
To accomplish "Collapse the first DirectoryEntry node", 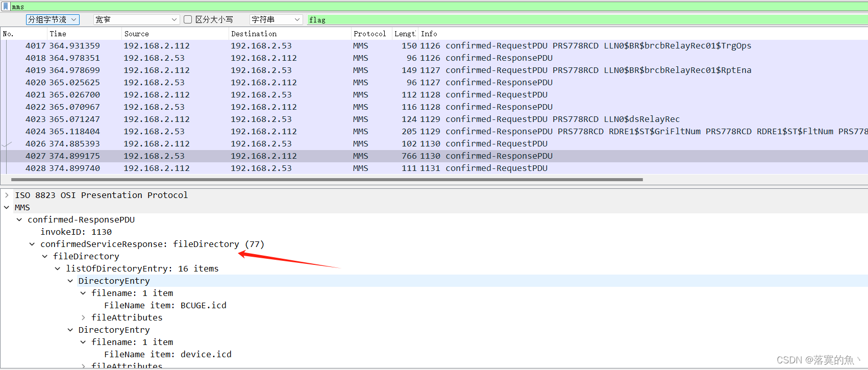I will 70,281.
